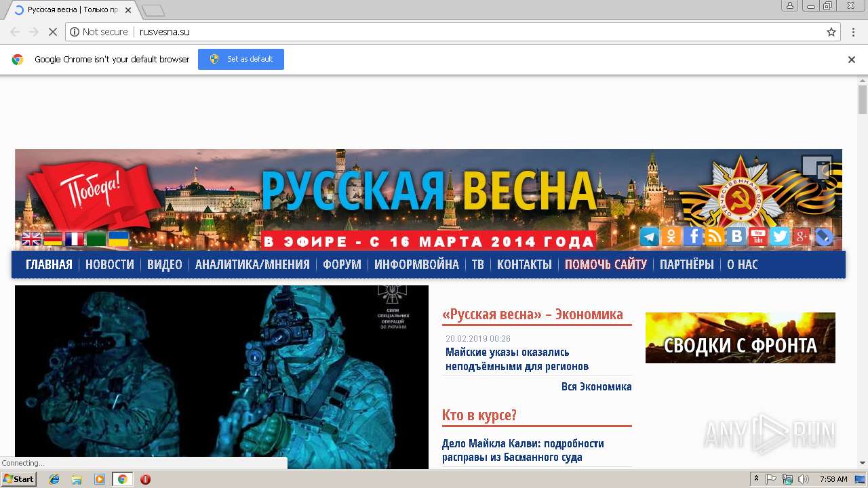Open the Twitter profile icon
The image size is (868, 488).
pos(780,237)
